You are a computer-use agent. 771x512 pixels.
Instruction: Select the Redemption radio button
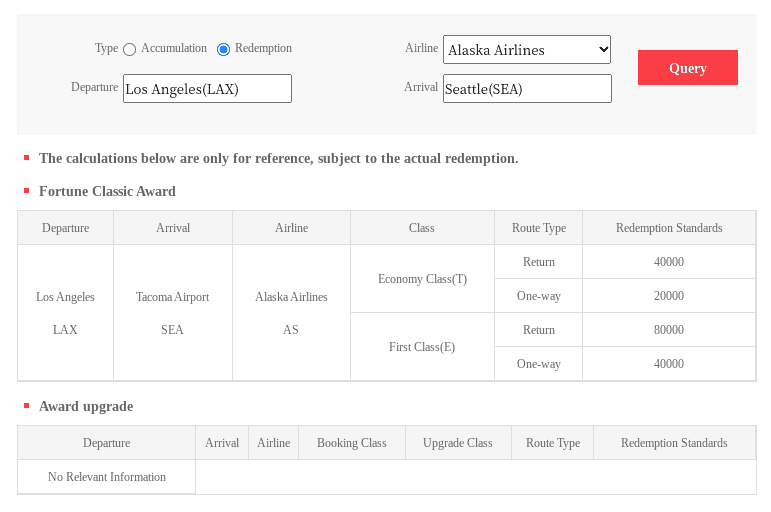click(223, 49)
